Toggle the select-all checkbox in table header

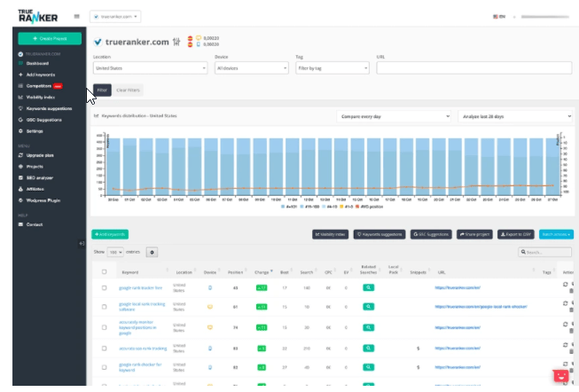[x=104, y=270]
